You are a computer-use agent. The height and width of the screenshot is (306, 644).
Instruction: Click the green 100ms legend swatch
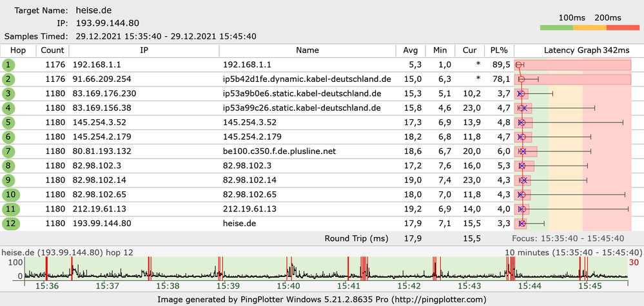556,28
